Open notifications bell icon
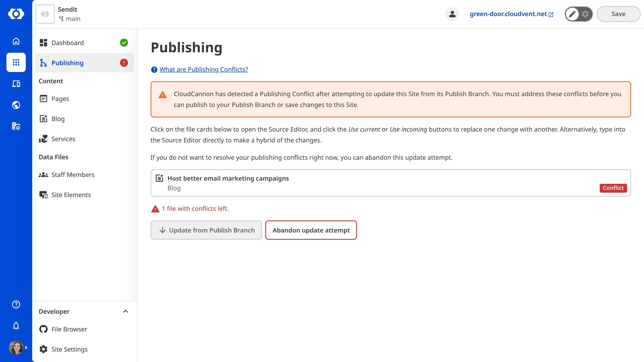644x362 pixels. [x=16, y=326]
